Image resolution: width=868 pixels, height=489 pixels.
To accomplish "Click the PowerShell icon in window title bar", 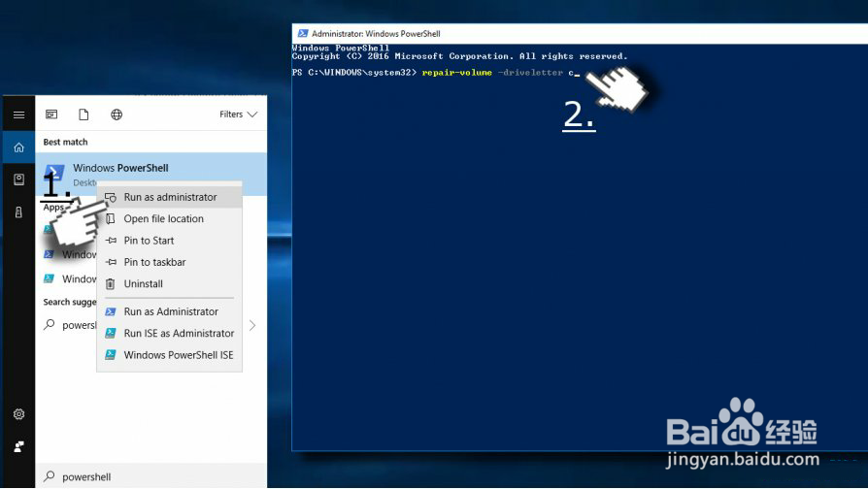I will [302, 33].
